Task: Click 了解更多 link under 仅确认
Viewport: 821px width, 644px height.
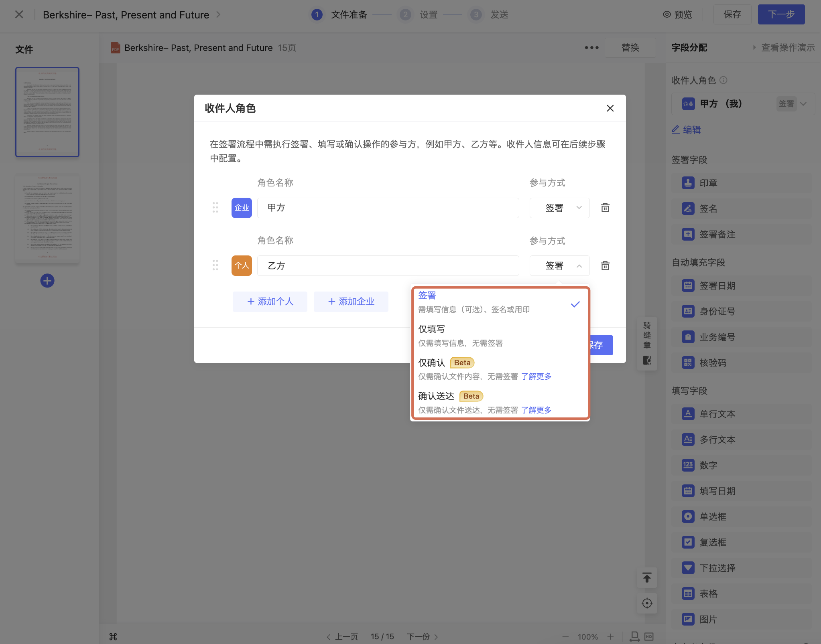Action: 536,376
